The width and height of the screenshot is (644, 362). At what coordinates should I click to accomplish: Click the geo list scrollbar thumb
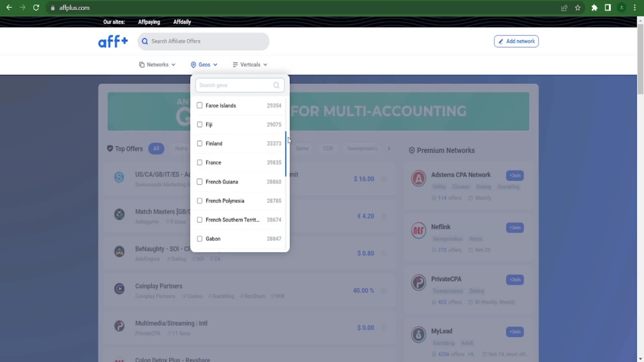[286, 154]
